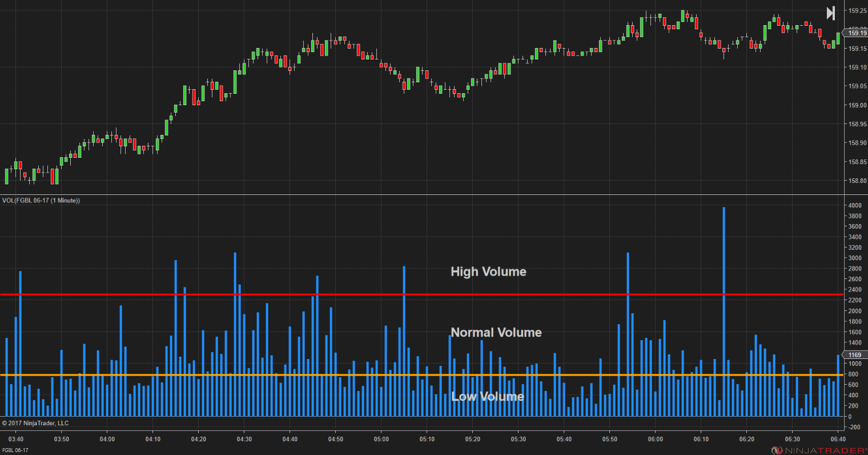Click the 05:30 time axis label

[518, 440]
